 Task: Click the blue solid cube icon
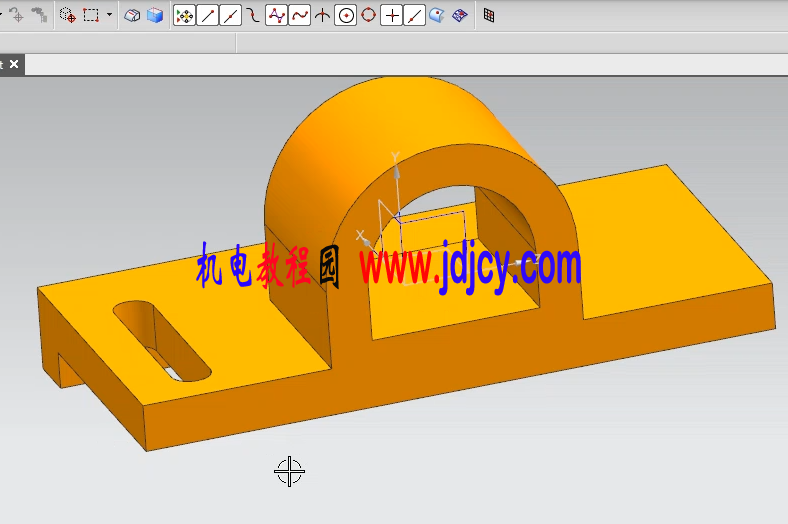coord(155,16)
